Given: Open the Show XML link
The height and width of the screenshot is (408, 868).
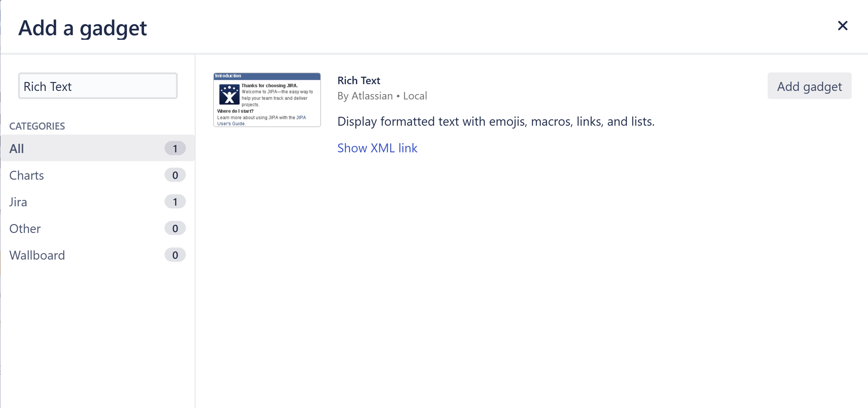Looking at the screenshot, I should (377, 148).
